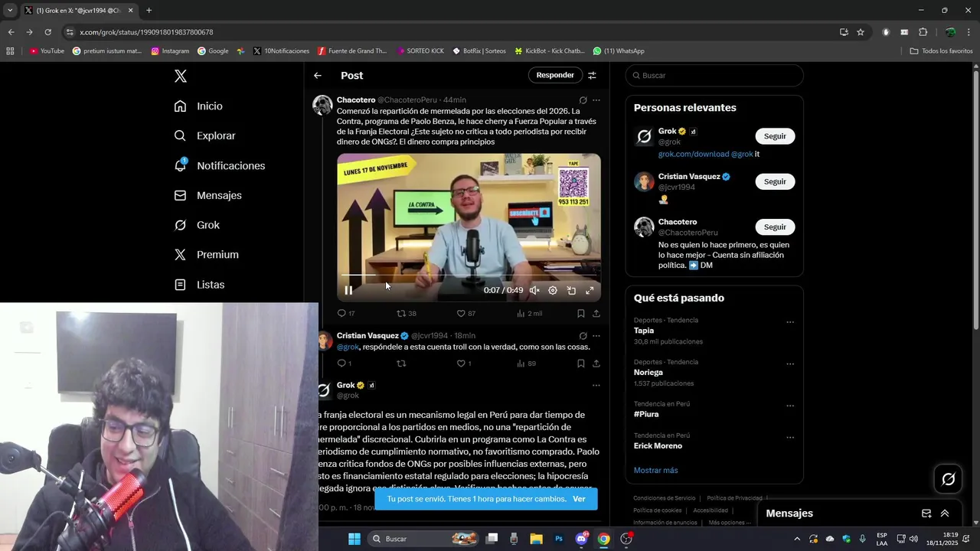
Task: Open more options on Cristian Vasquez reply
Action: coord(596,336)
